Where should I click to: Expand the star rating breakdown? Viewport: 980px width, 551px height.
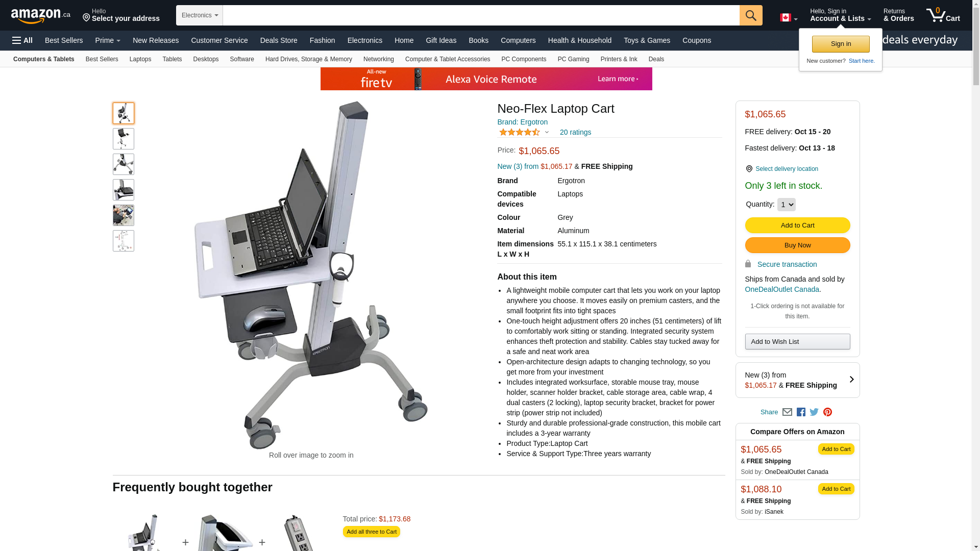[x=547, y=133]
